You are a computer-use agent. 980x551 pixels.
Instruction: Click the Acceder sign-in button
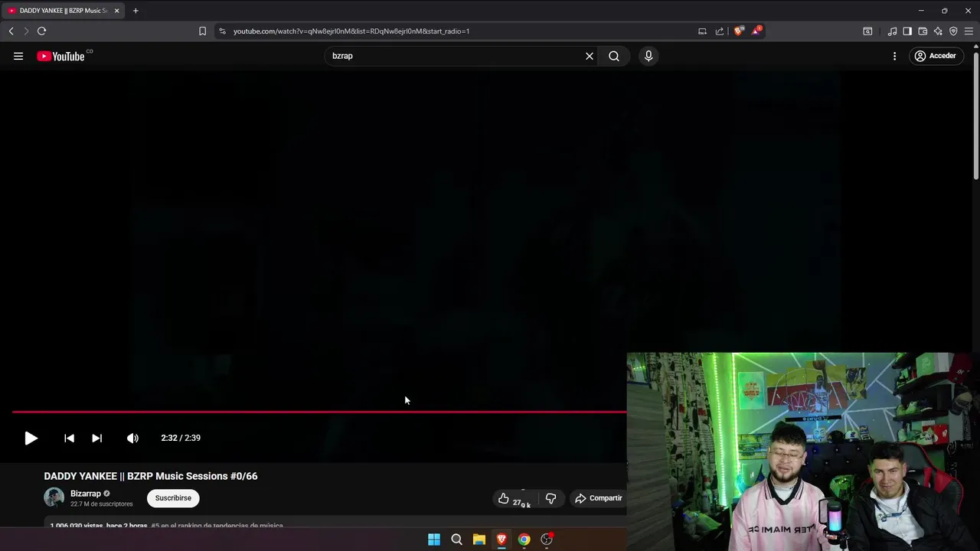point(936,56)
